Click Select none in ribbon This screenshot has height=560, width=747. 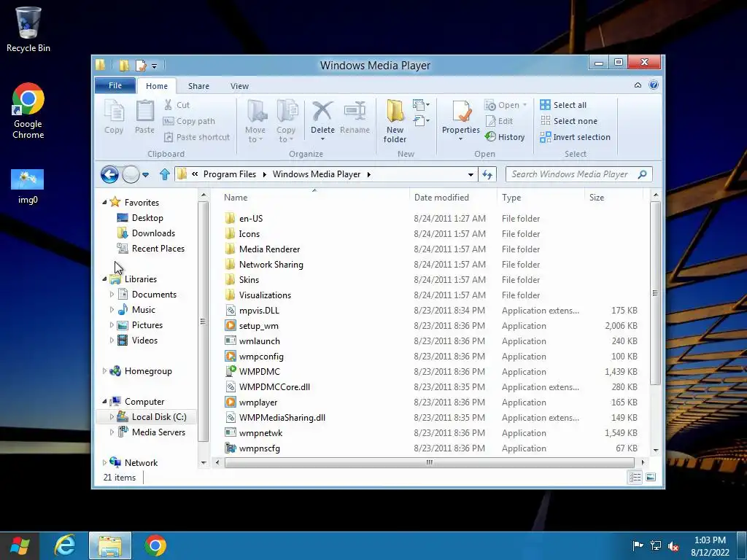[x=569, y=121]
